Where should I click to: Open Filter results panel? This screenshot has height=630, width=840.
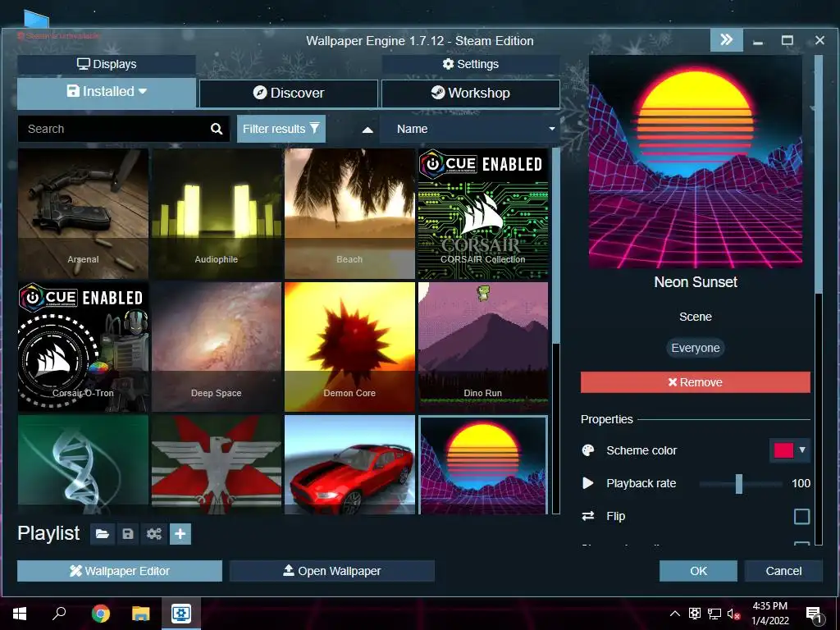[x=281, y=129]
